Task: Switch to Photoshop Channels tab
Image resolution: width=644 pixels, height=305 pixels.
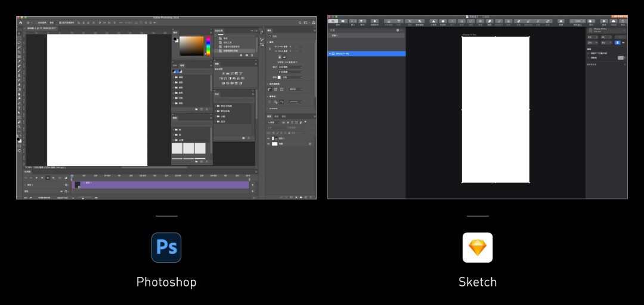Action: (x=277, y=116)
